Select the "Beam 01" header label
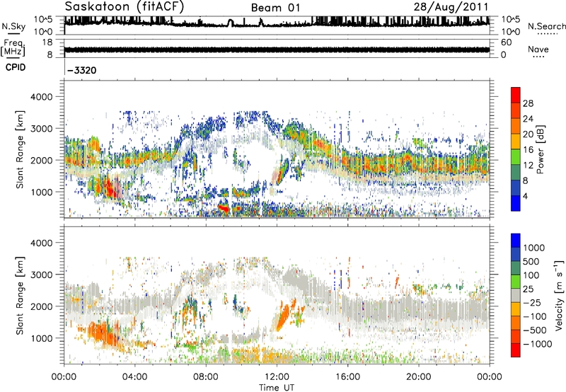The width and height of the screenshot is (566, 392). click(275, 8)
